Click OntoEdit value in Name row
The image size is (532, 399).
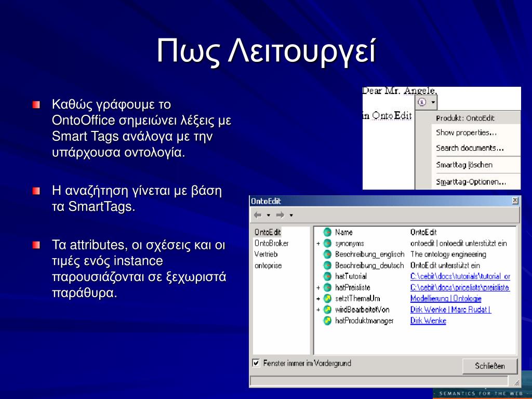(423, 232)
